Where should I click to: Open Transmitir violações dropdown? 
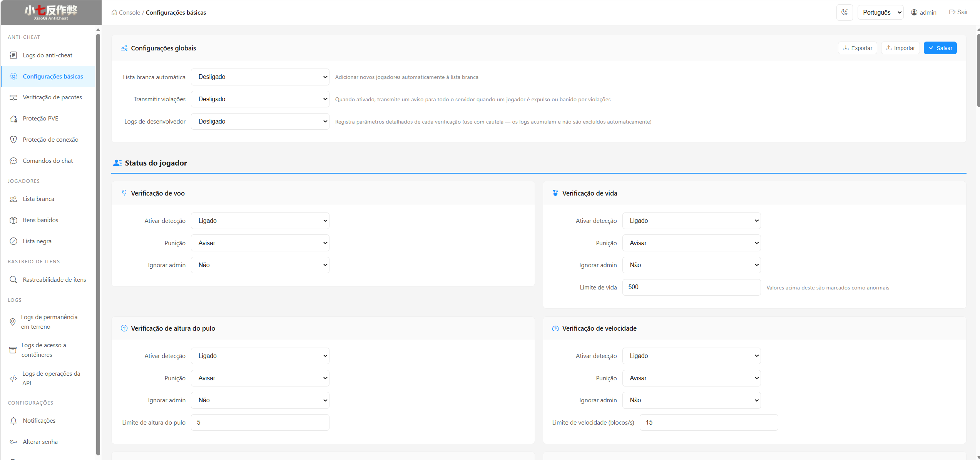[x=260, y=99]
